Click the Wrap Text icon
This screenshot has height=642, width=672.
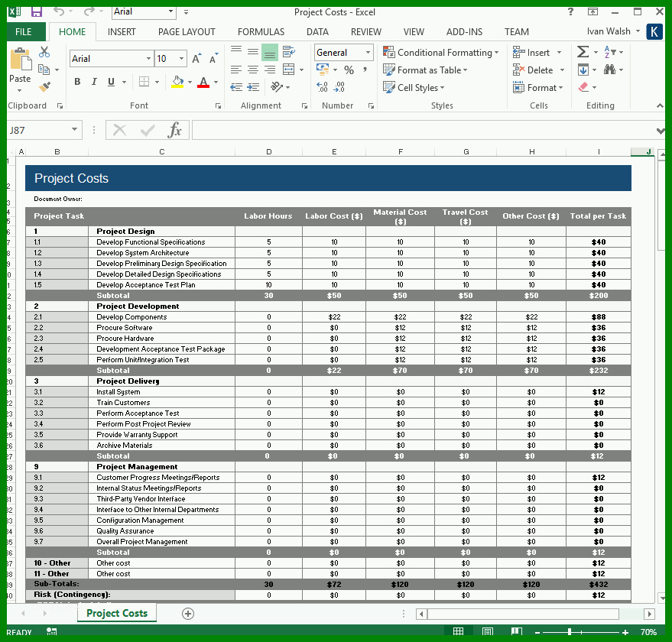tap(288, 52)
